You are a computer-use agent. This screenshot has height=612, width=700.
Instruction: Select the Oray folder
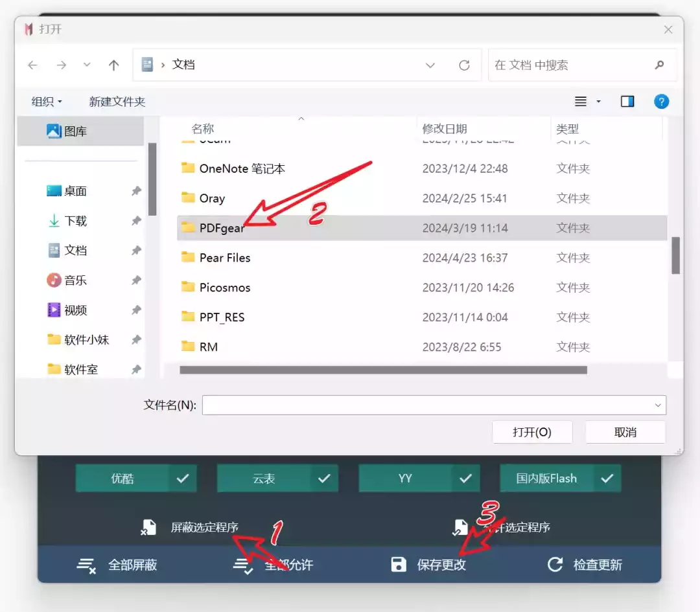point(422,198)
